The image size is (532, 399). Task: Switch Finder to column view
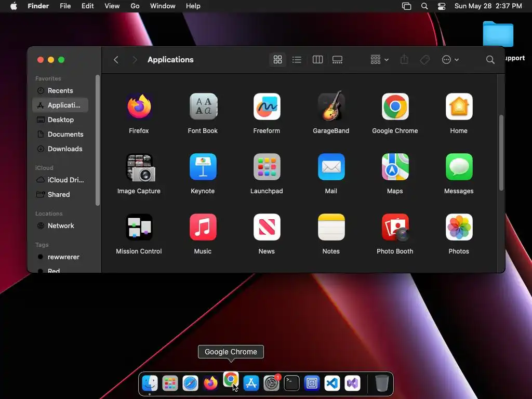317,60
